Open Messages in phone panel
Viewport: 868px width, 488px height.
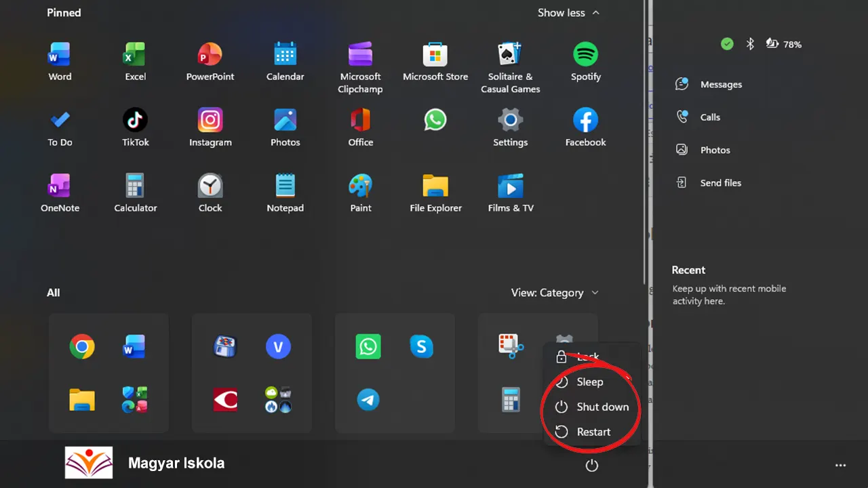tap(709, 84)
